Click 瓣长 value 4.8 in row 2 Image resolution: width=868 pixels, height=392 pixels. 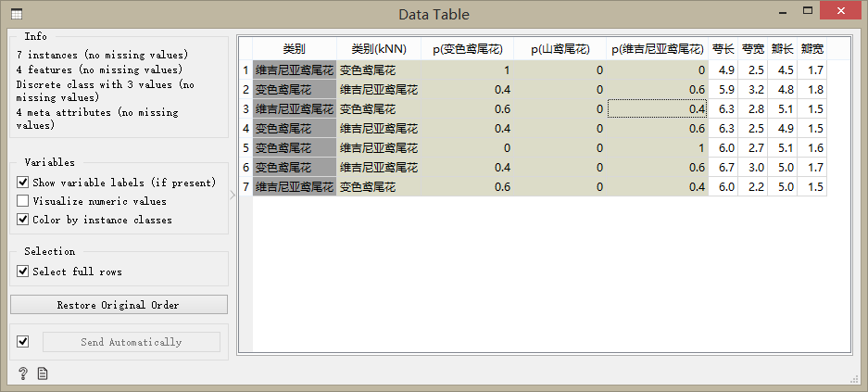782,90
